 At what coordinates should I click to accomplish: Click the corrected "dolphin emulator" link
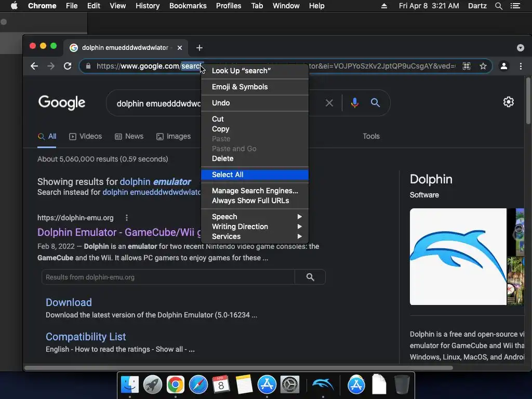click(155, 182)
